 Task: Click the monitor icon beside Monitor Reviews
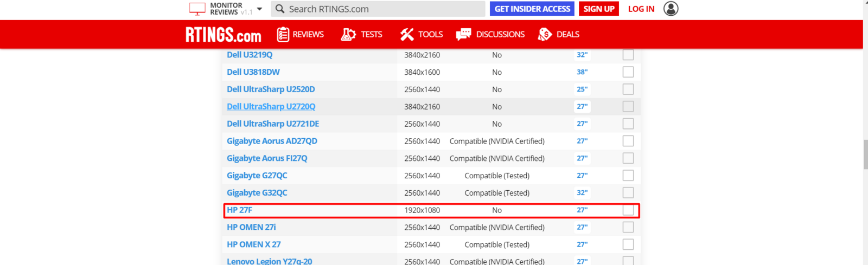[x=197, y=9]
